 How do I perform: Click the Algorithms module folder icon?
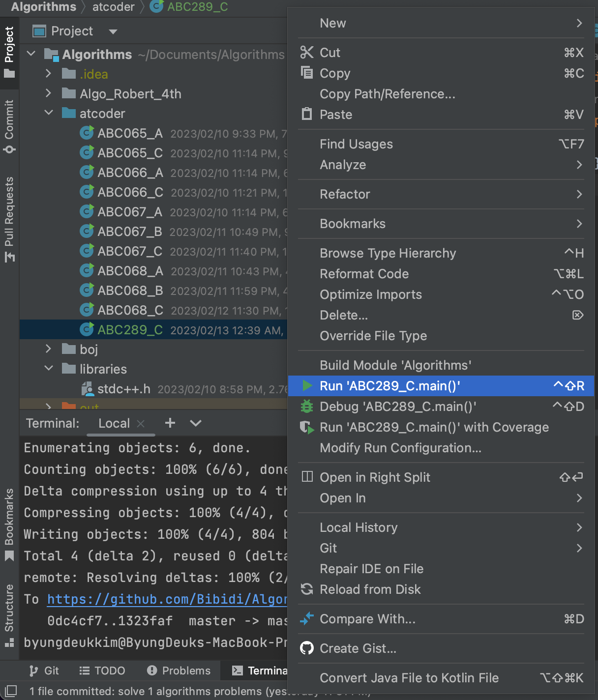51,54
